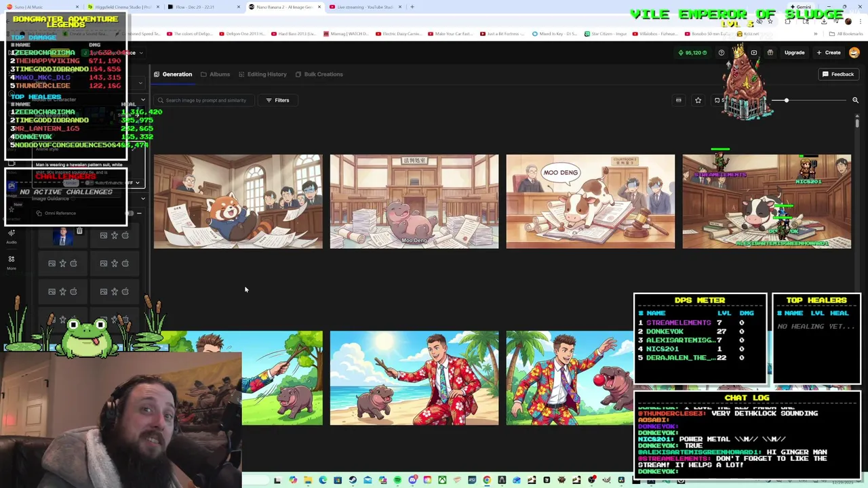Remove Omni Reference with minus icon

point(139,213)
